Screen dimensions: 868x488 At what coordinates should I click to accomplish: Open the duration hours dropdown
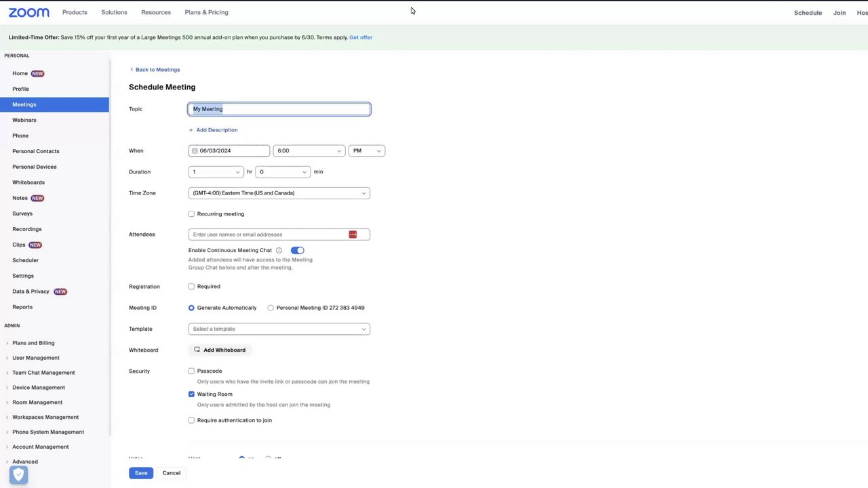216,172
